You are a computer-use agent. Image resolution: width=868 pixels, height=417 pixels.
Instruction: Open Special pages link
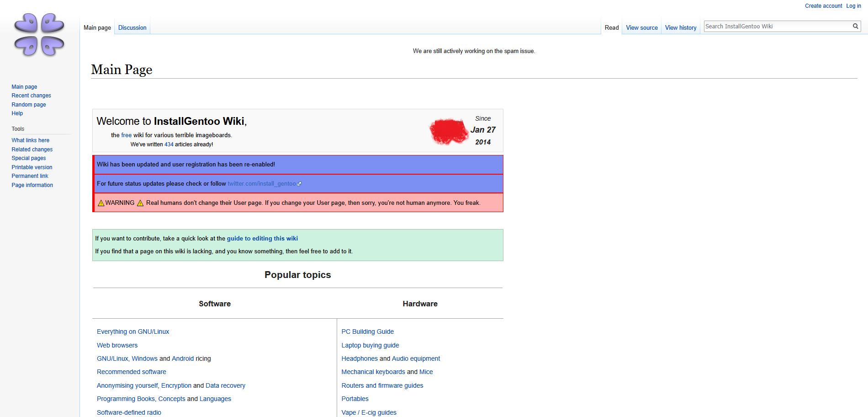(29, 158)
